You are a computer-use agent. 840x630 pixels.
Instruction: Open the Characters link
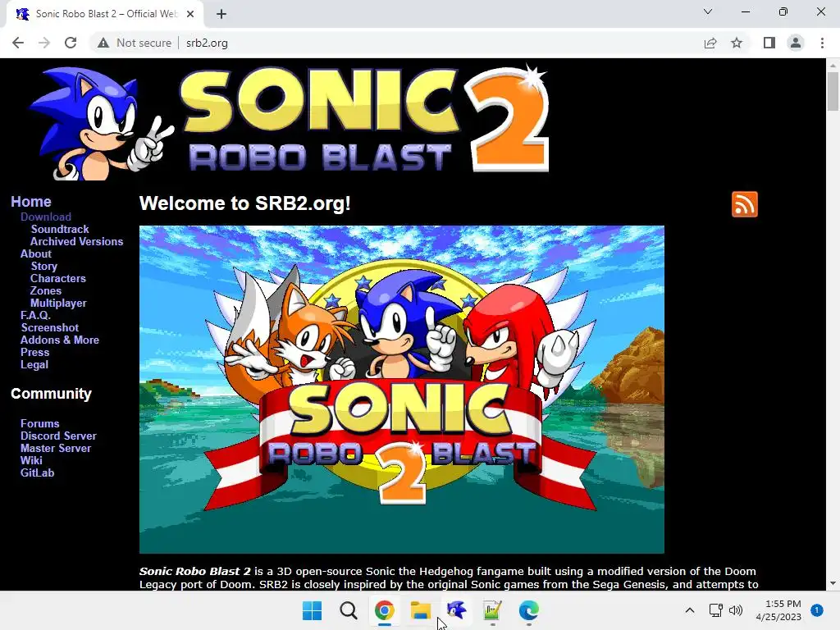pyautogui.click(x=58, y=278)
